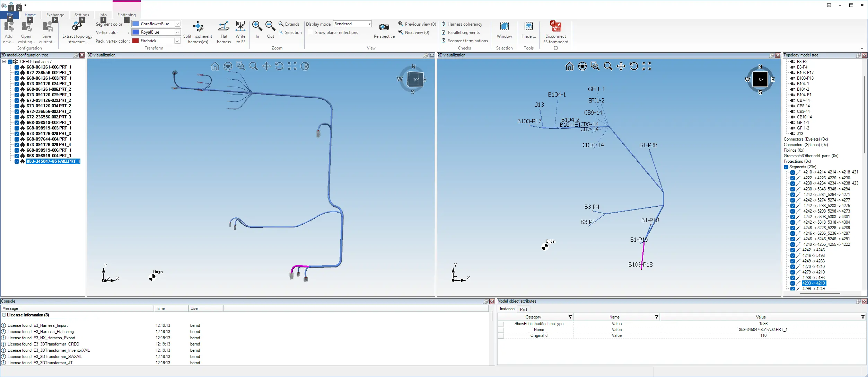Open the Part tab in attributes
Screen dimensions: 868x377
coord(523,309)
